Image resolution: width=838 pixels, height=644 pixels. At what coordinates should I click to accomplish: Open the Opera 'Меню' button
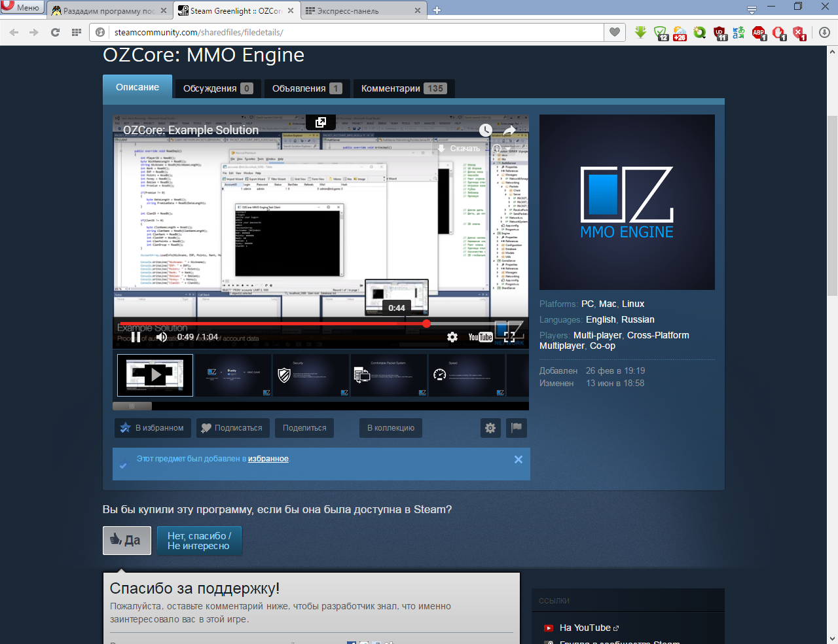(22, 8)
